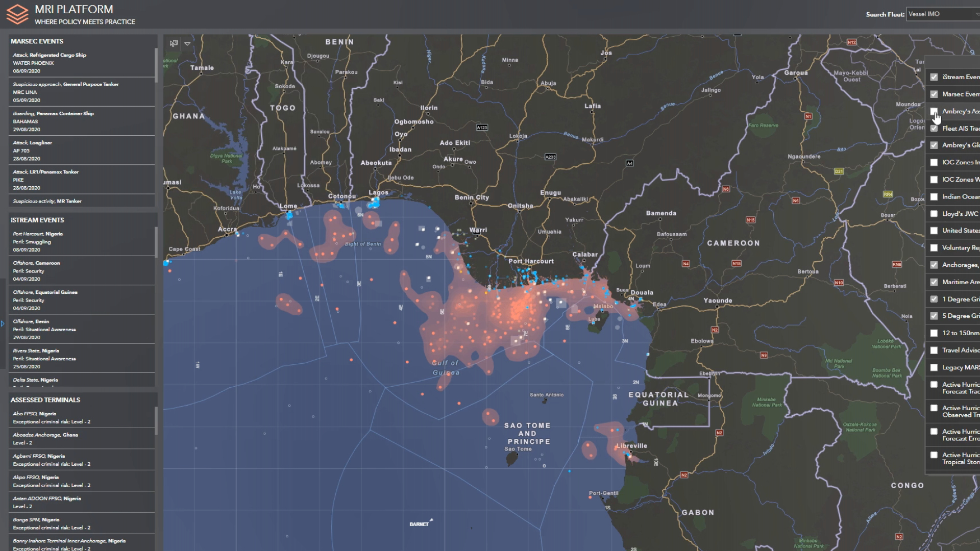Select Offshore, Equatorial Guinea security event
The height and width of the screenshot is (551, 980).
(x=81, y=300)
